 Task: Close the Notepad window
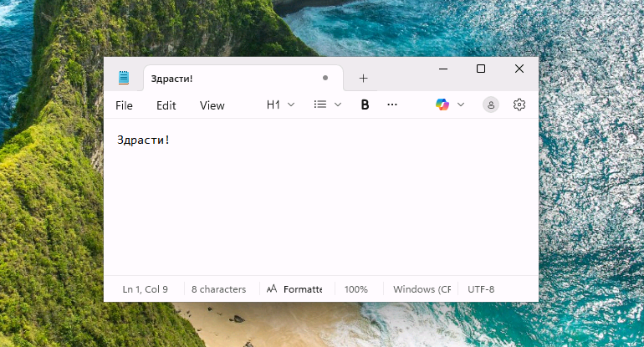click(519, 69)
